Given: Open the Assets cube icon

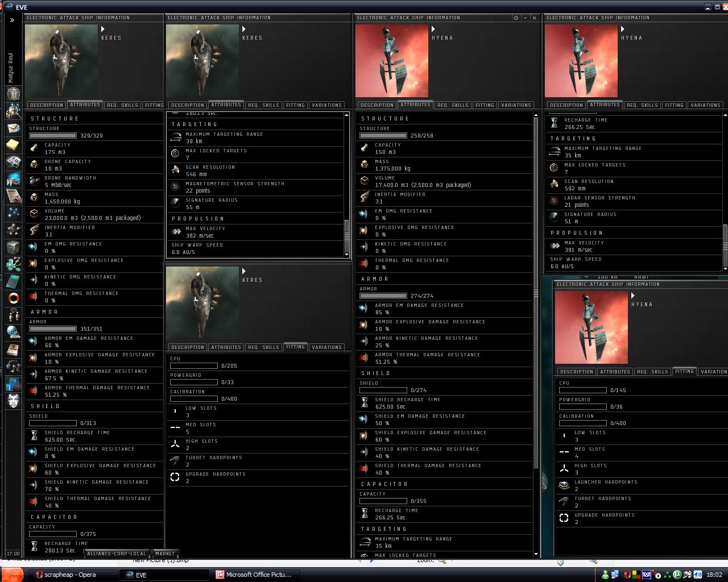Looking at the screenshot, I should coord(13,247).
